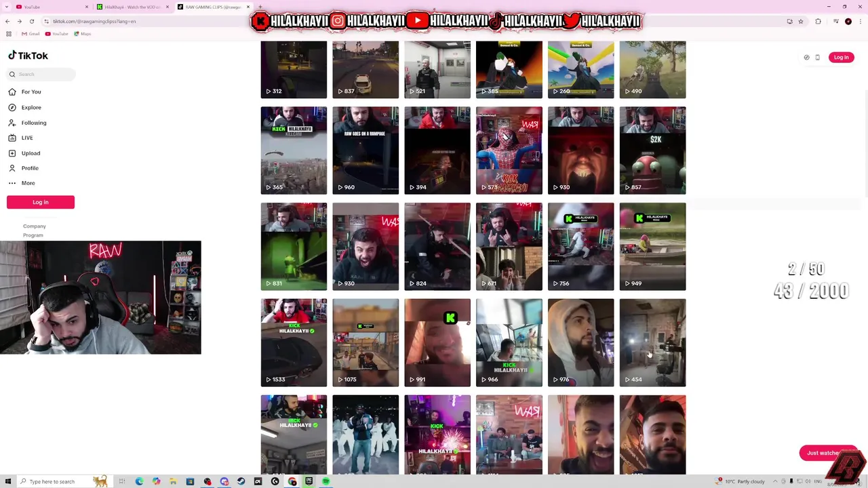Open video thumbnail with 949 views
This screenshot has width=868, height=488.
pos(652,246)
